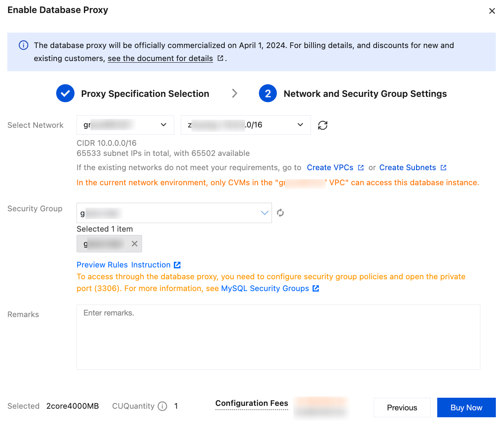The width and height of the screenshot is (504, 425).
Task: Click the Buy Now button
Action: click(466, 407)
